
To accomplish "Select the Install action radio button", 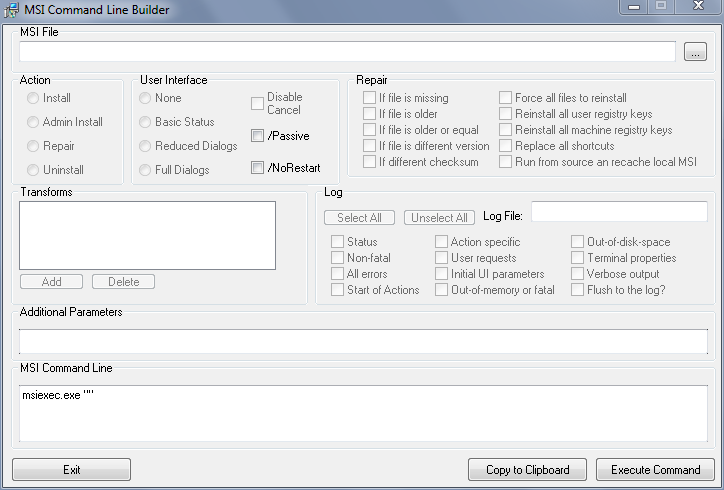I will (34, 98).
